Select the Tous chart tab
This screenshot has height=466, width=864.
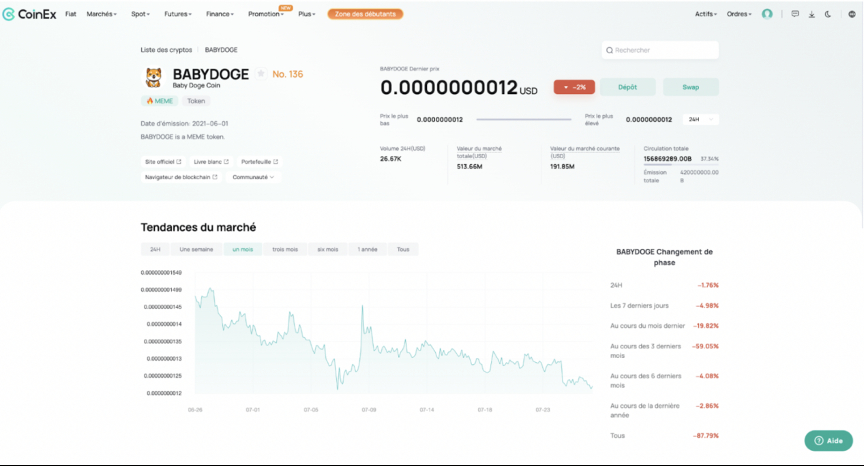pyautogui.click(x=403, y=250)
